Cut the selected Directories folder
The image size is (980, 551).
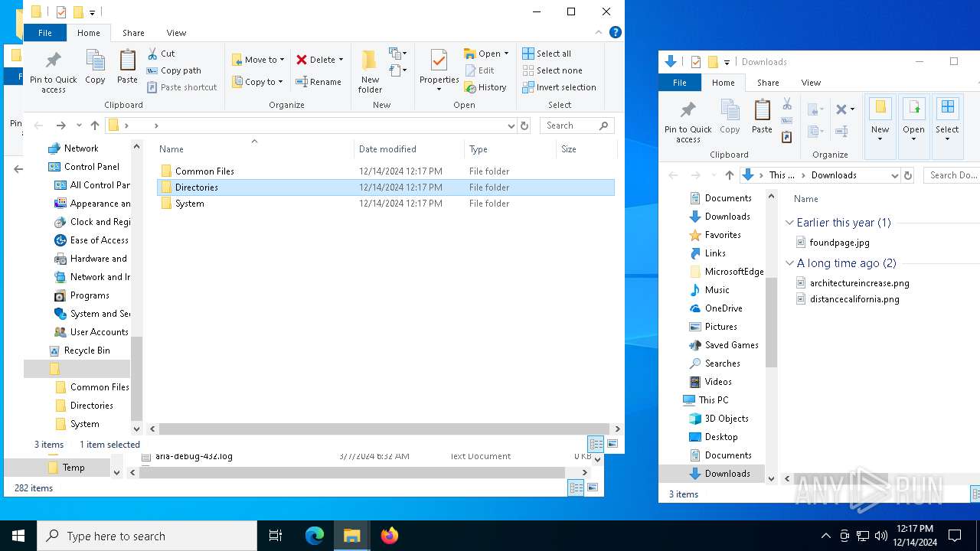(162, 54)
